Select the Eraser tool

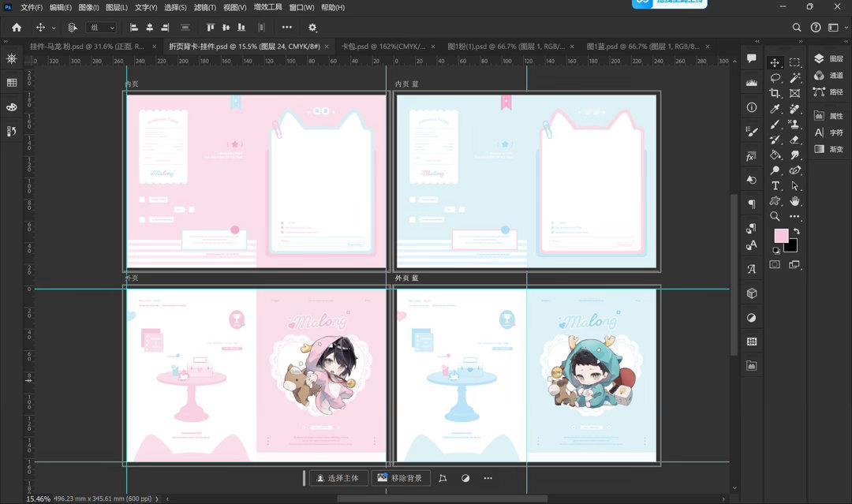click(x=794, y=140)
